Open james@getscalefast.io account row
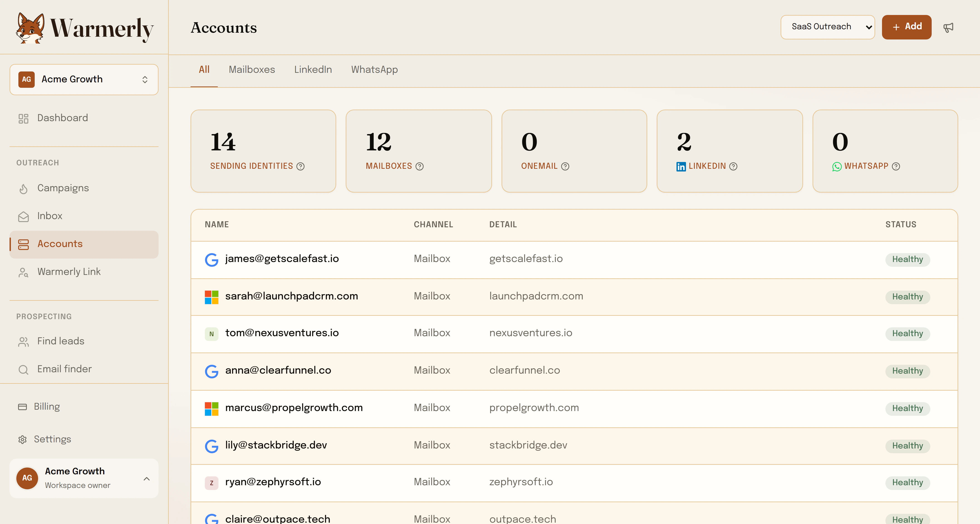 [574, 260]
